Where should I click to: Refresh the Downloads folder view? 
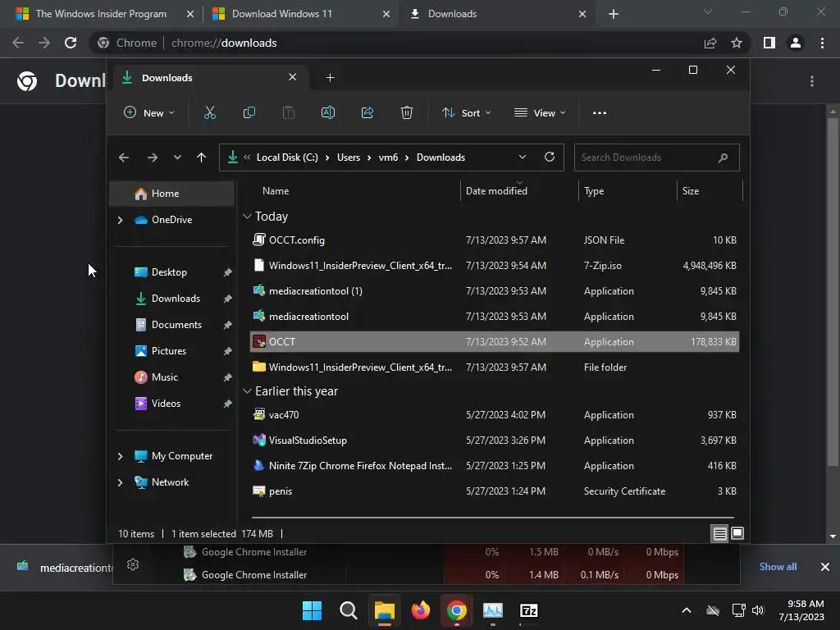[550, 157]
